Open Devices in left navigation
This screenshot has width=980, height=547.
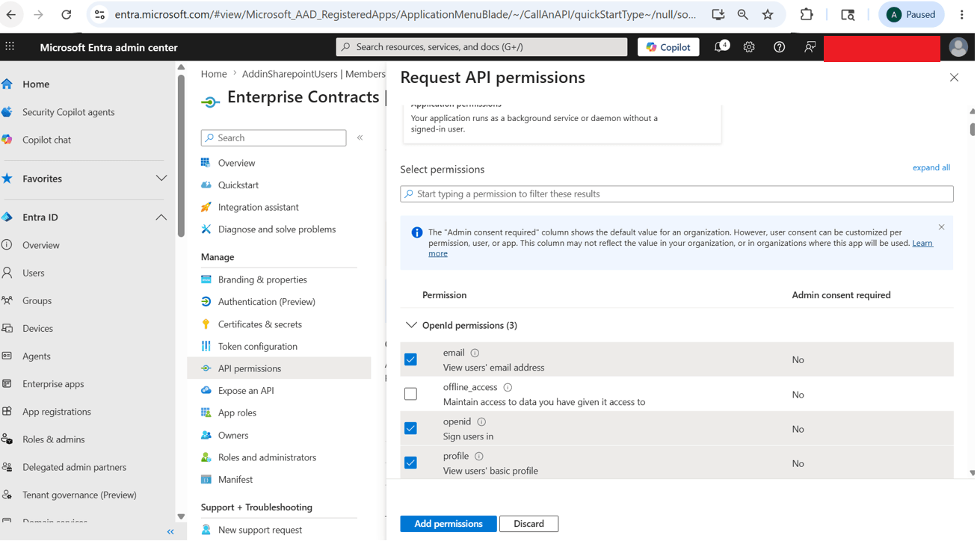(37, 328)
